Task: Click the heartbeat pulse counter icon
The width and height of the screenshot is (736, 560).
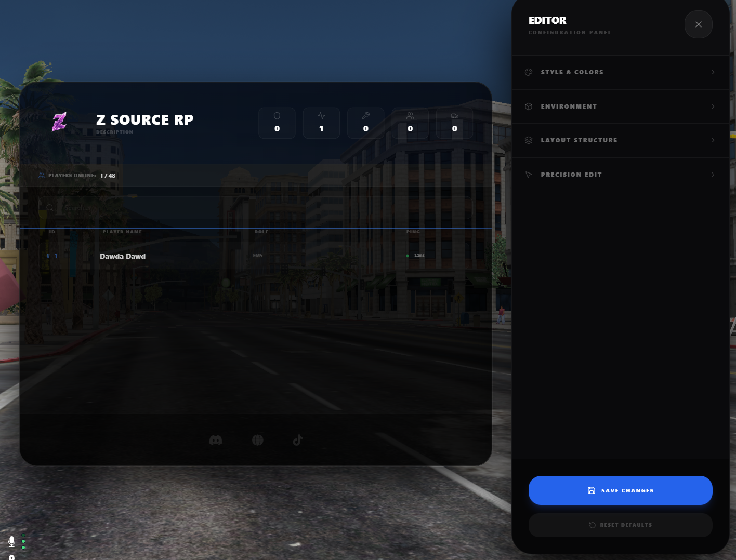Action: point(321,116)
